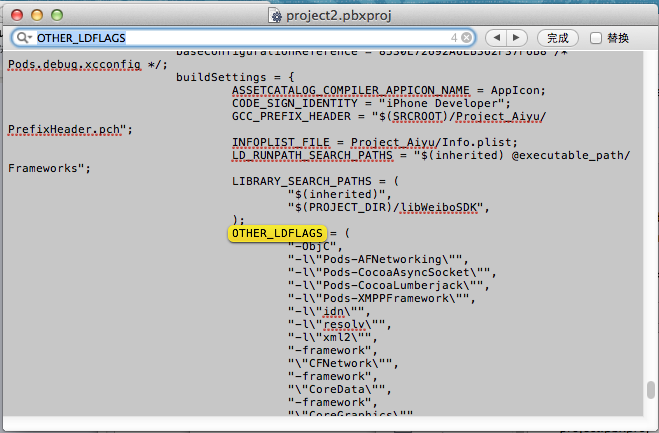Enable the 替换 (Replace) checkbox
Viewport: 659px width, 433px height.
pyautogui.click(x=596, y=38)
